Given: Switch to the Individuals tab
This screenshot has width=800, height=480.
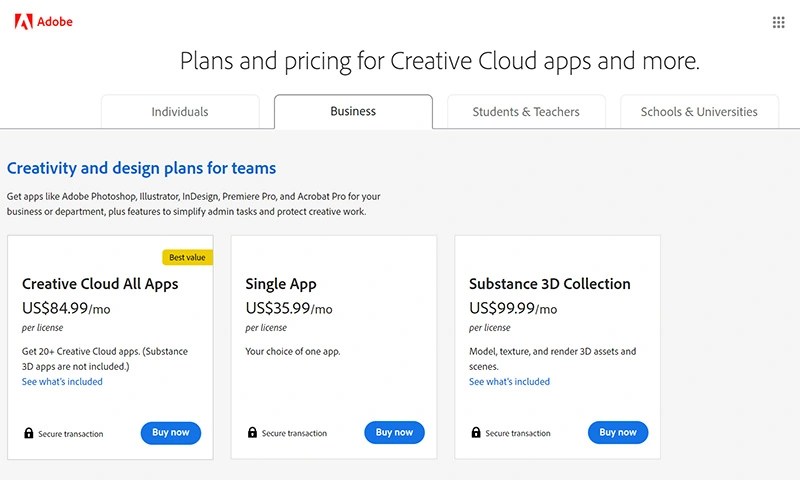Looking at the screenshot, I should pyautogui.click(x=180, y=112).
